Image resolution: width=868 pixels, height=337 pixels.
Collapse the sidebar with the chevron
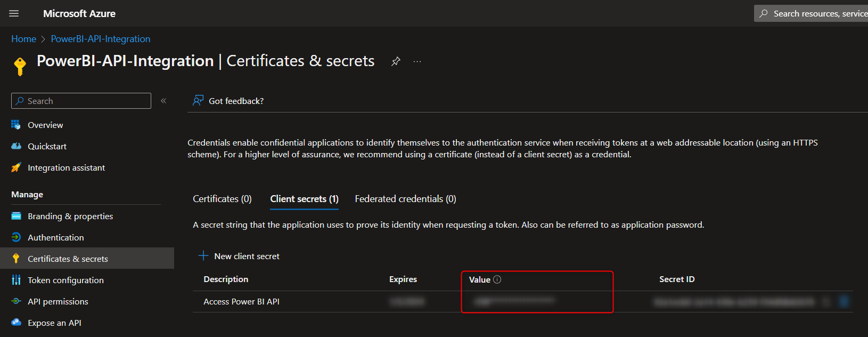(x=163, y=100)
